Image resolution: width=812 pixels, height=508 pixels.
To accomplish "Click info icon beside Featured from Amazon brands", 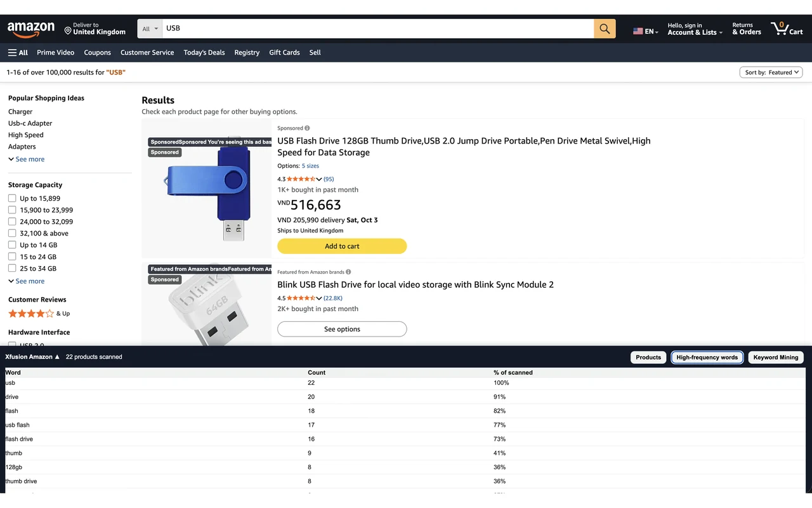I will 348,272.
